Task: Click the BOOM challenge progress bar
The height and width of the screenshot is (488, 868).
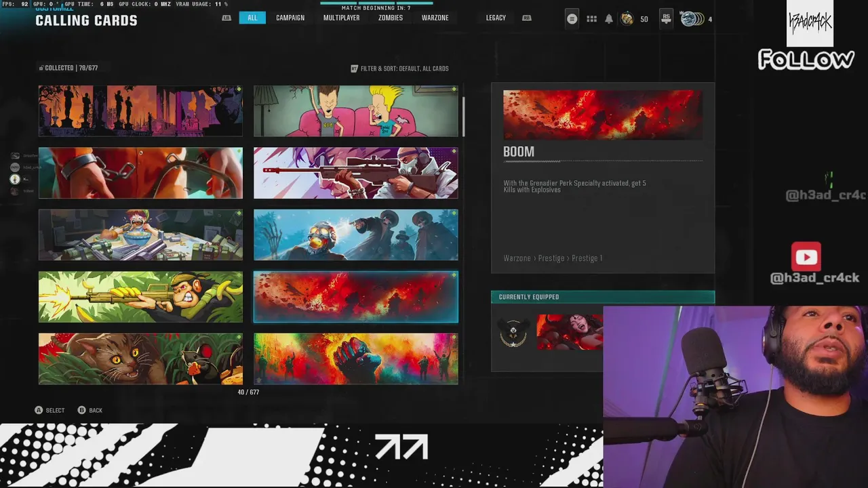Action: click(x=603, y=161)
